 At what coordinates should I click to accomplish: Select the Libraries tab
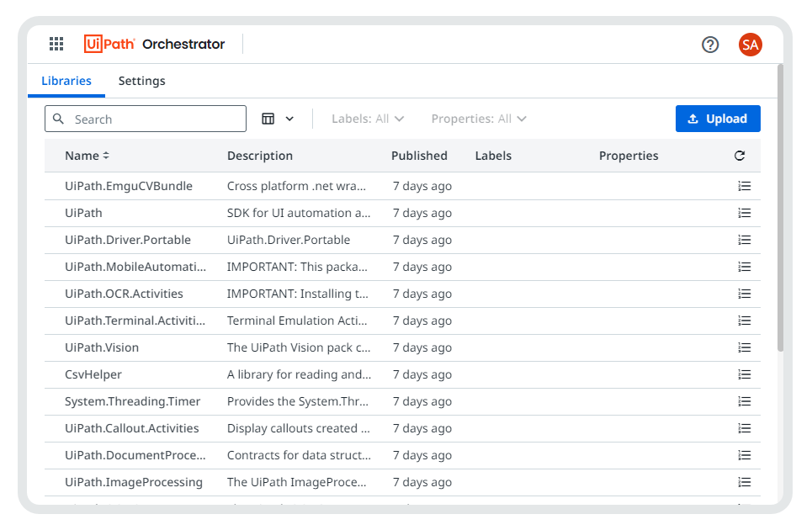[66, 81]
